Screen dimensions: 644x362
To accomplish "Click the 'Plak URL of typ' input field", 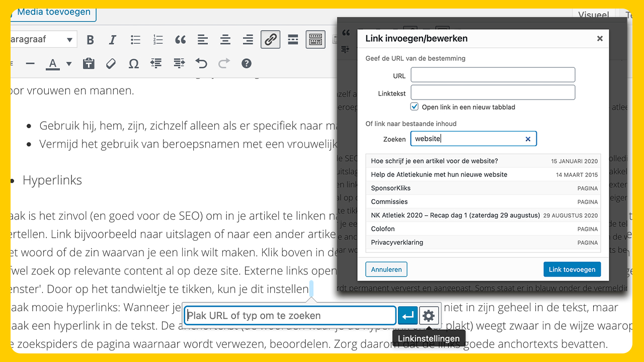I will pos(290,316).
